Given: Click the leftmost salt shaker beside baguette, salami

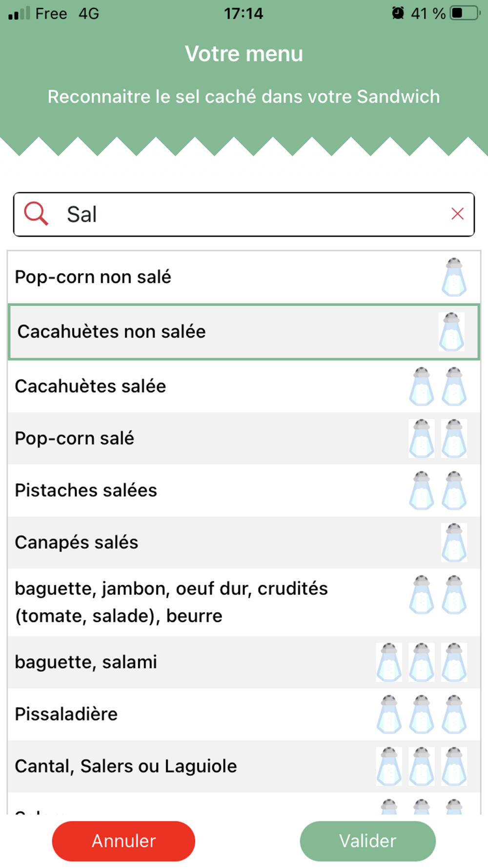Looking at the screenshot, I should 389,662.
